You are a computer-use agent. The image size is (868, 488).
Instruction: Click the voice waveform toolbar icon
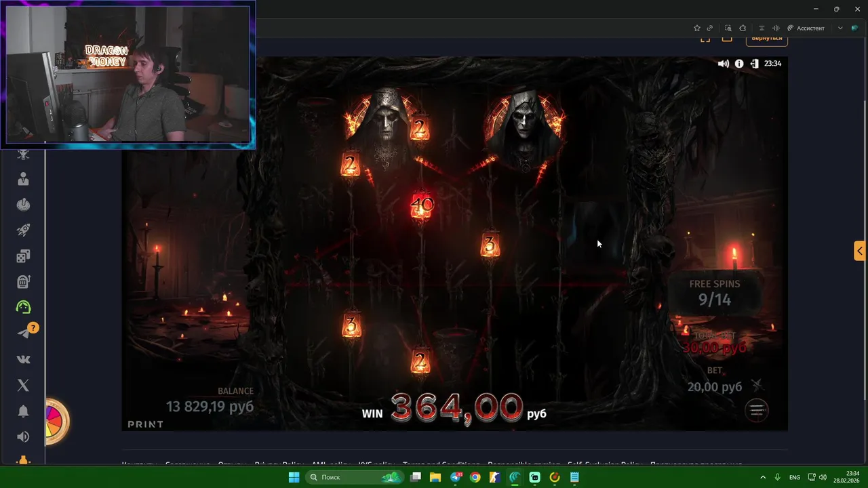pos(776,28)
